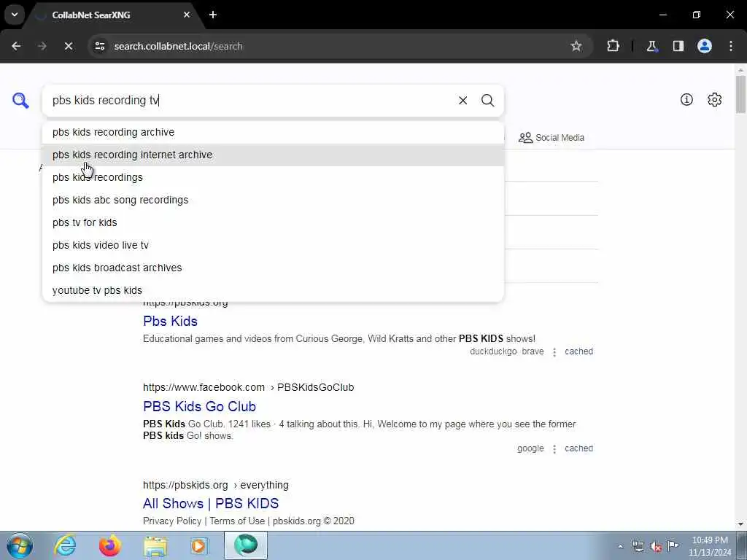Click the facebook.com PBSKidsGoClub URL

[248, 388]
